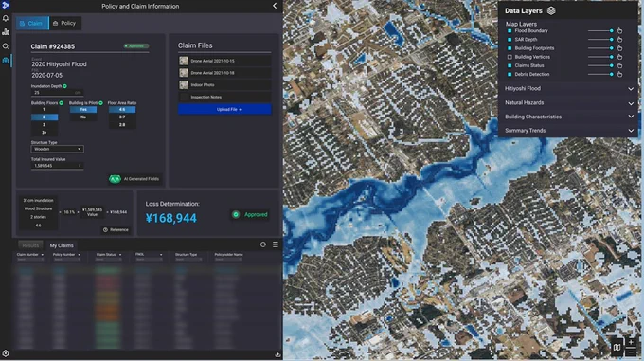The image size is (644, 361).
Task: Adjust the Claims Status opacity slider
Action: [x=600, y=65]
